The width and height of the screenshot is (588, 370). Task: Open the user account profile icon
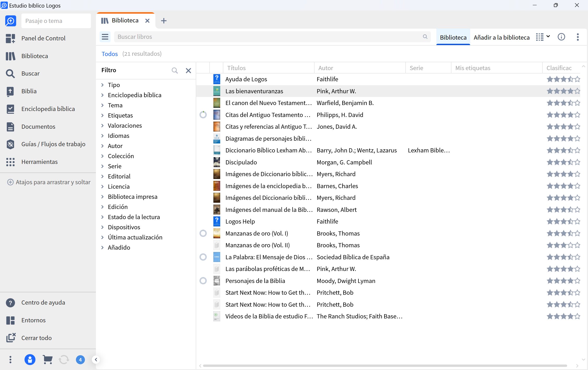click(x=30, y=360)
